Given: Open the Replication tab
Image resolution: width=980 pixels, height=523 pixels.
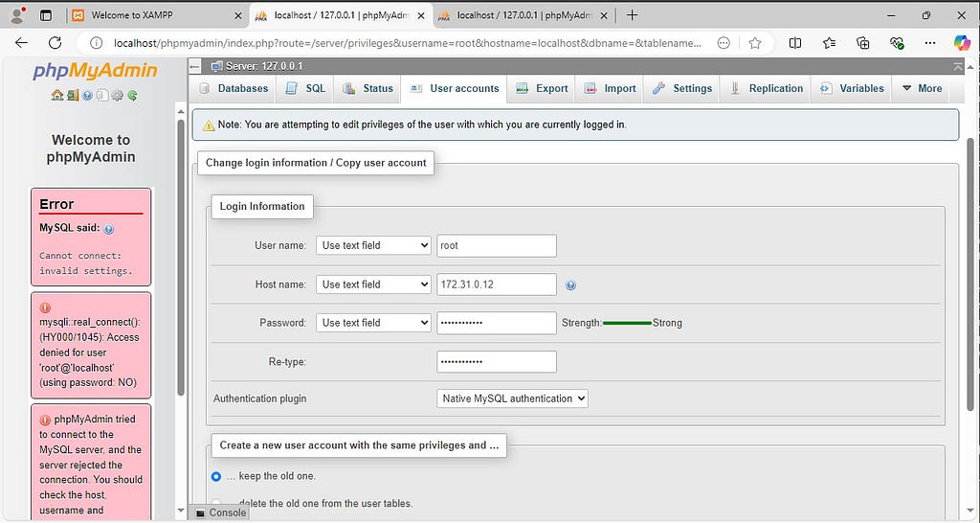Looking at the screenshot, I should point(767,89).
